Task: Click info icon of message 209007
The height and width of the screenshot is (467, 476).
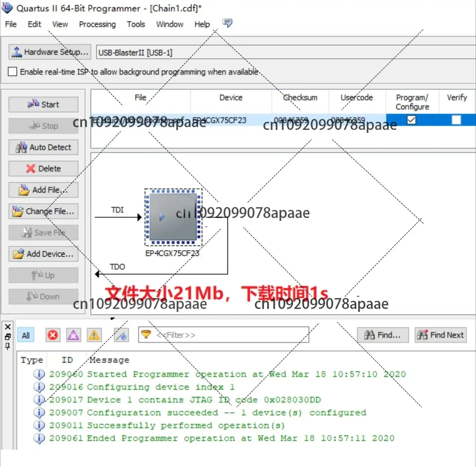Action: coord(39,413)
